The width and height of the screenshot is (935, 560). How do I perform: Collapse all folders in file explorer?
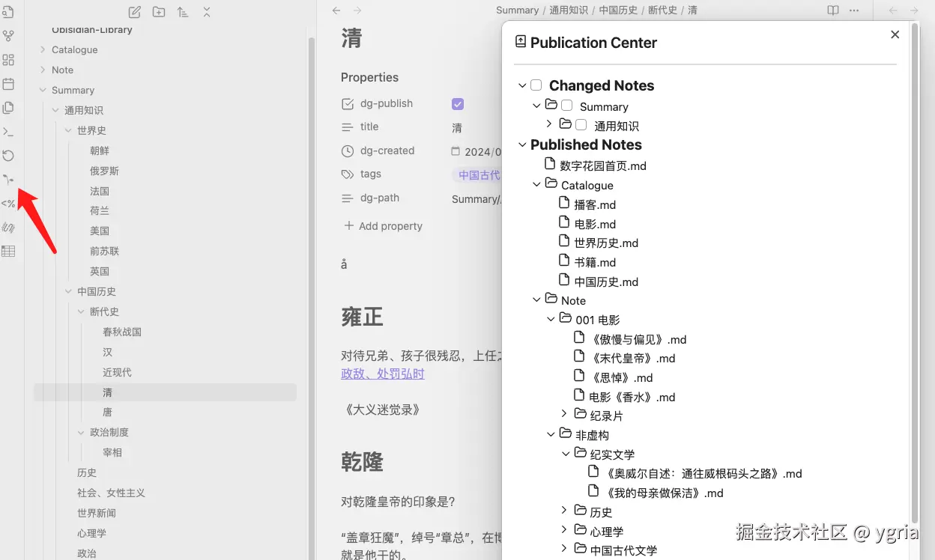click(207, 11)
